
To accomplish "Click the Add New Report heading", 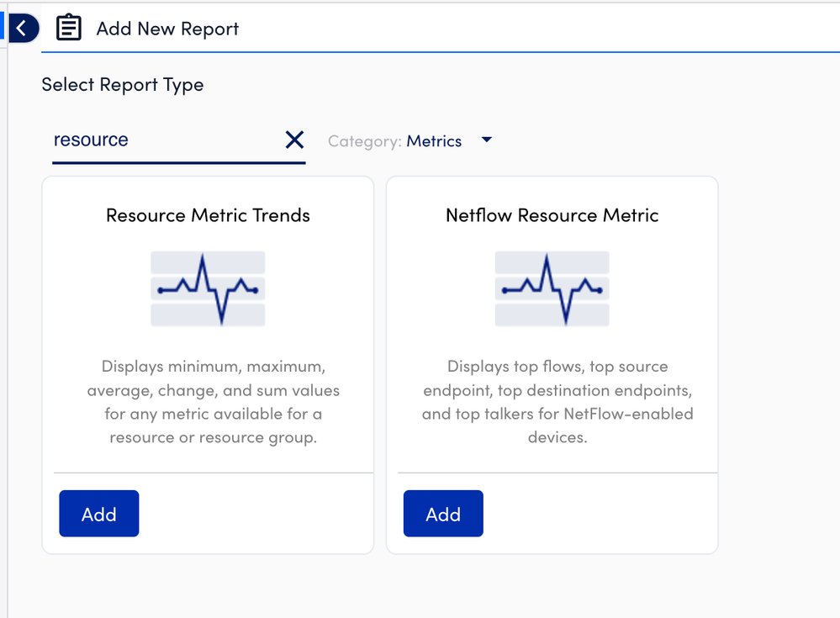I will (167, 29).
